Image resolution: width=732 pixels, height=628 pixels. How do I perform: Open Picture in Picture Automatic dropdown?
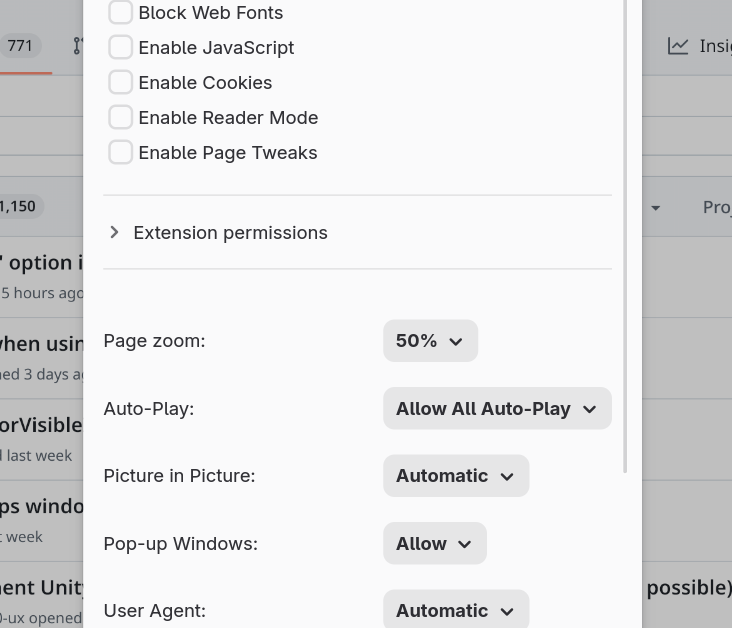[455, 476]
